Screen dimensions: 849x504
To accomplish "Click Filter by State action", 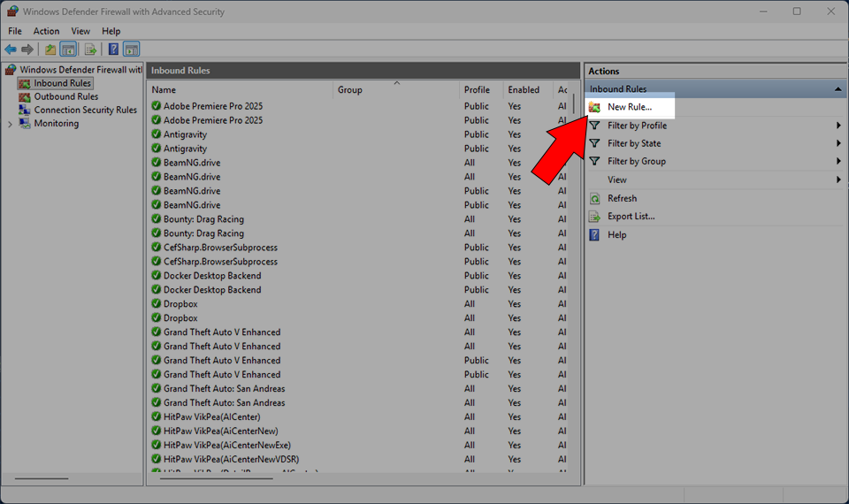I will [x=634, y=143].
